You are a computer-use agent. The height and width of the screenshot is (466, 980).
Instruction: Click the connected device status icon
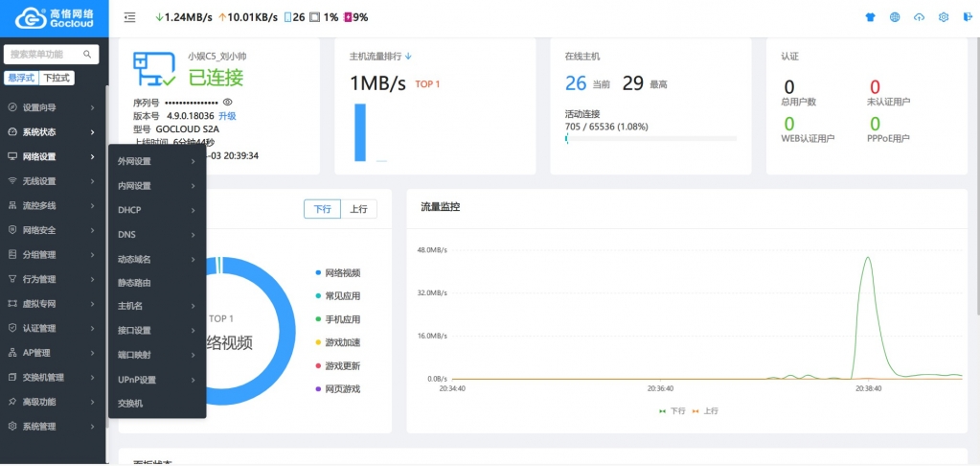tap(153, 69)
